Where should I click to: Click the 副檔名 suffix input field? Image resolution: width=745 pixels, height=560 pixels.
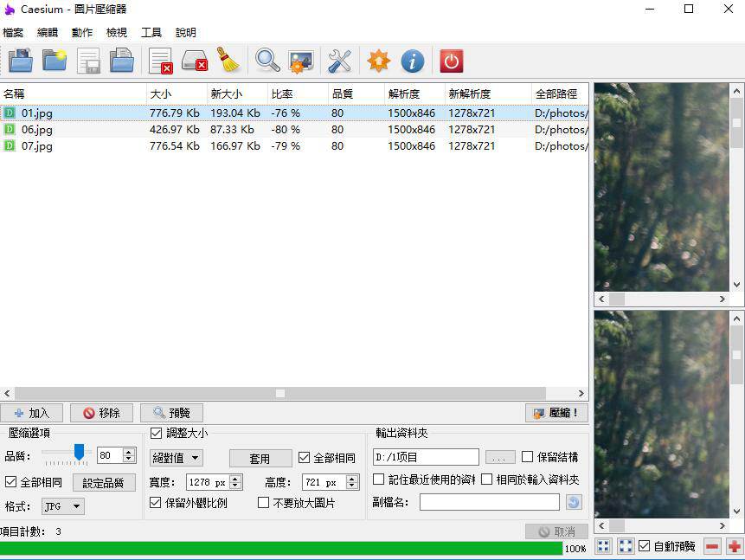point(490,503)
